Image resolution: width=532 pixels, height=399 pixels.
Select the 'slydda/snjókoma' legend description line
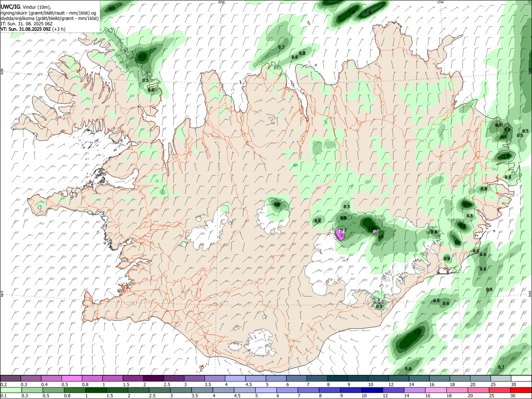[x=49, y=18]
